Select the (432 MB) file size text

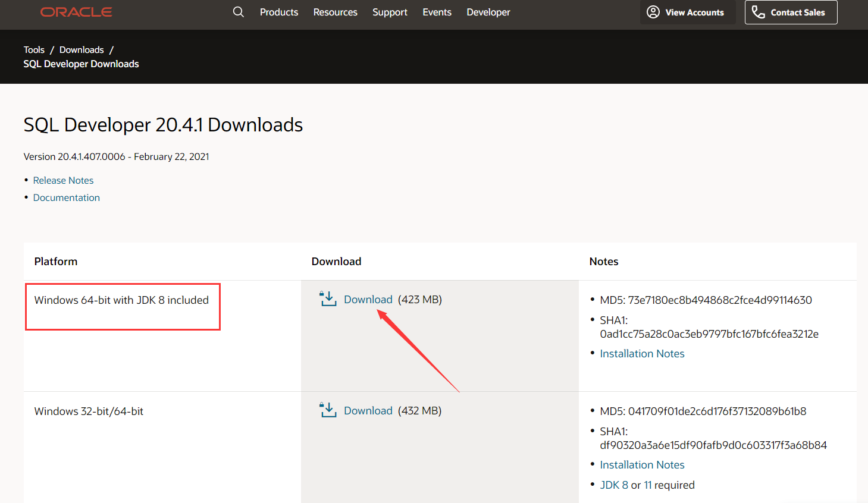tap(420, 411)
